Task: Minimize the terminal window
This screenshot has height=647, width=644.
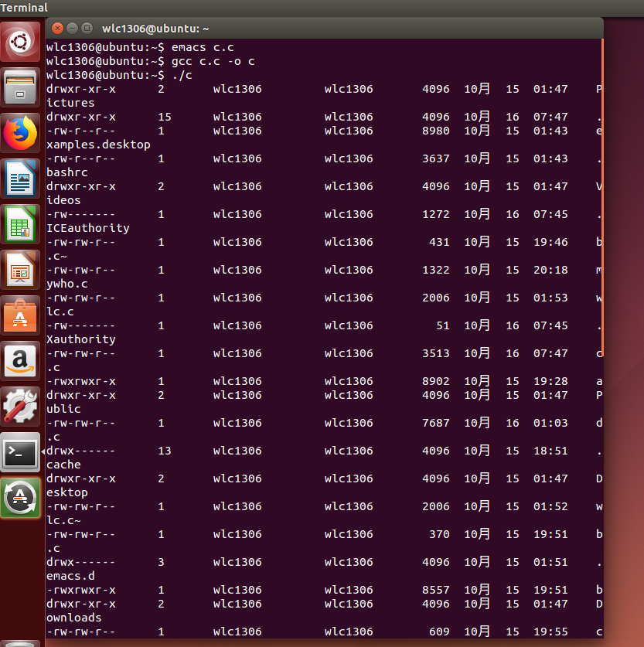Action: click(x=72, y=29)
